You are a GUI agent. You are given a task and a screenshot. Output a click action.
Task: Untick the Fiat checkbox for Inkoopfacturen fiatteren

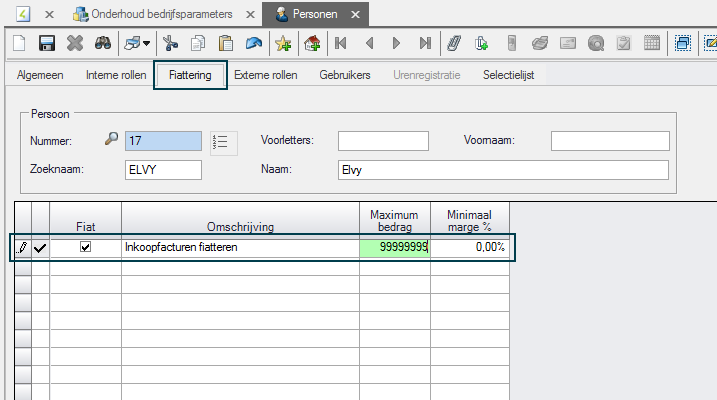tap(85, 247)
